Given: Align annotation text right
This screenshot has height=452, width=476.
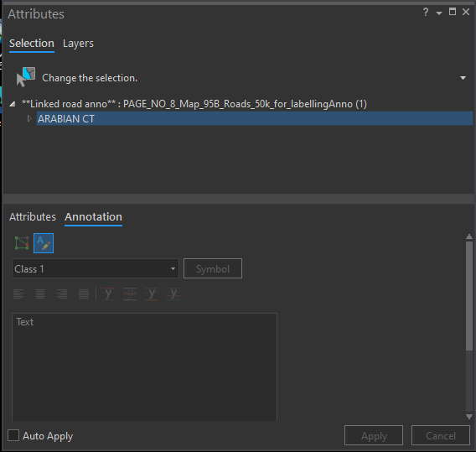Looking at the screenshot, I should click(x=62, y=294).
